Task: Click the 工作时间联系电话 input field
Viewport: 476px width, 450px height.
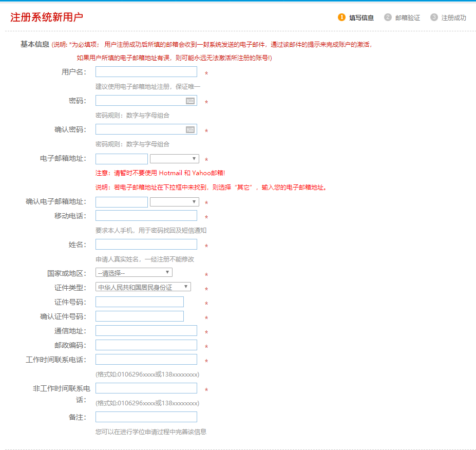Action: (x=145, y=359)
